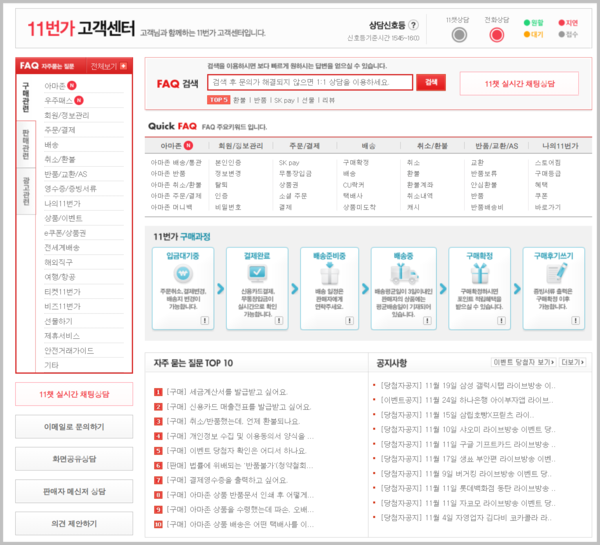This screenshot has height=545, width=600.
Task: Click 11챗 실시간 채팅상담 button at top right
Action: 519,84
